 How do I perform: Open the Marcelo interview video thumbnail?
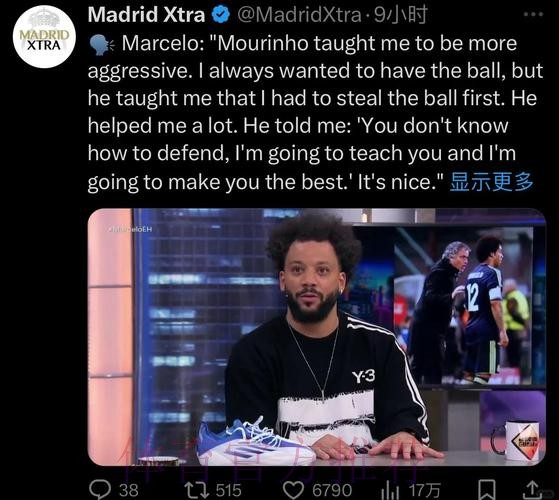[x=317, y=337]
